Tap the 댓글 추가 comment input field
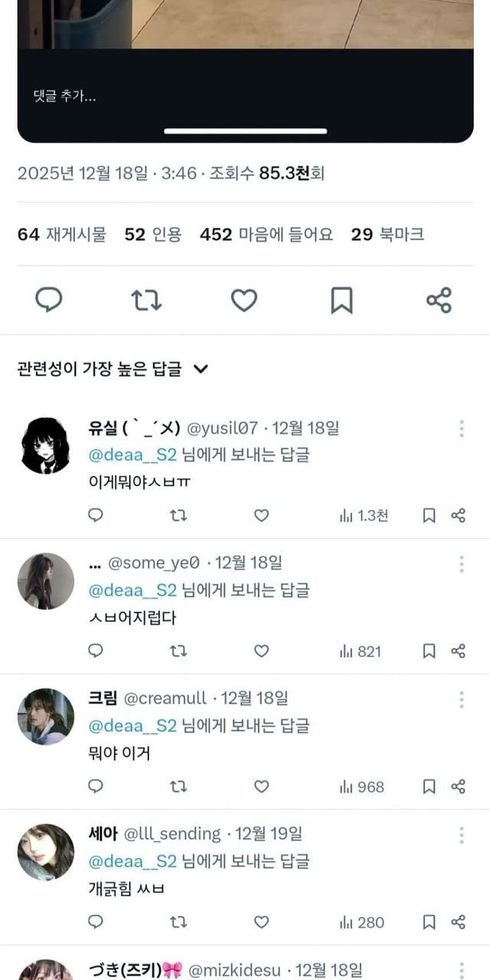 [x=65, y=96]
